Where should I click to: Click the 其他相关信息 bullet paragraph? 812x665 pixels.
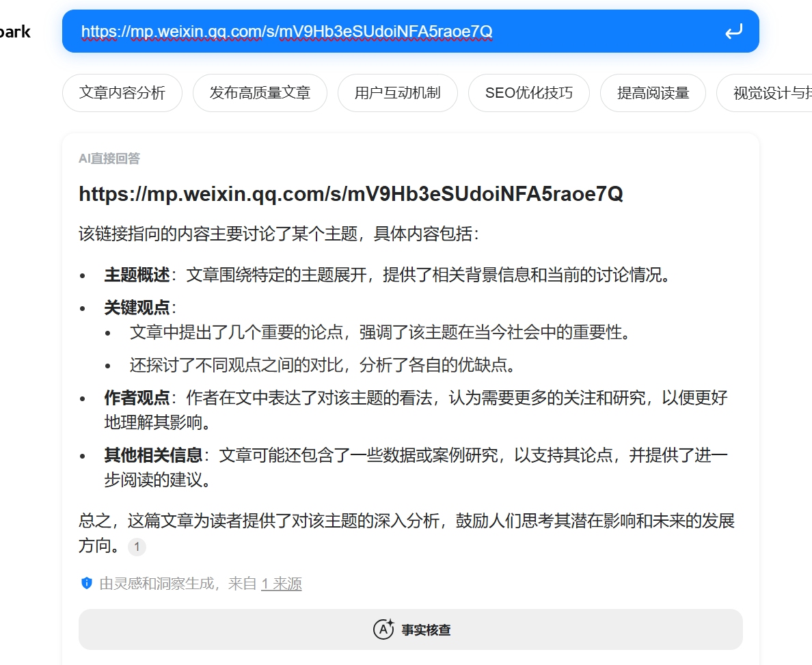pos(416,467)
